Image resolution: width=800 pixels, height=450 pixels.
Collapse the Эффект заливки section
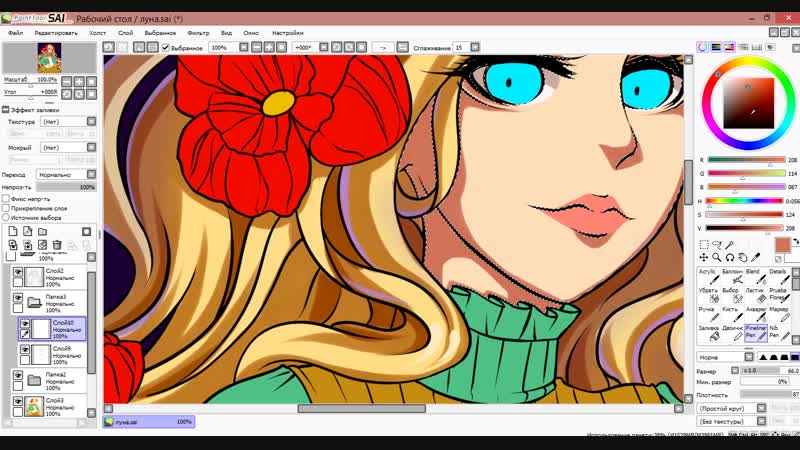tap(6, 110)
